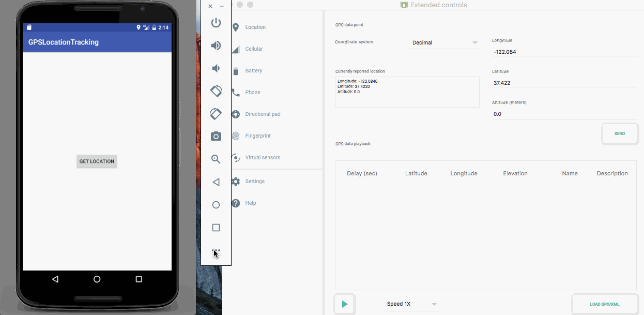The image size is (644, 315).
Task: Click LOAD GPX/KML button
Action: 604,304
